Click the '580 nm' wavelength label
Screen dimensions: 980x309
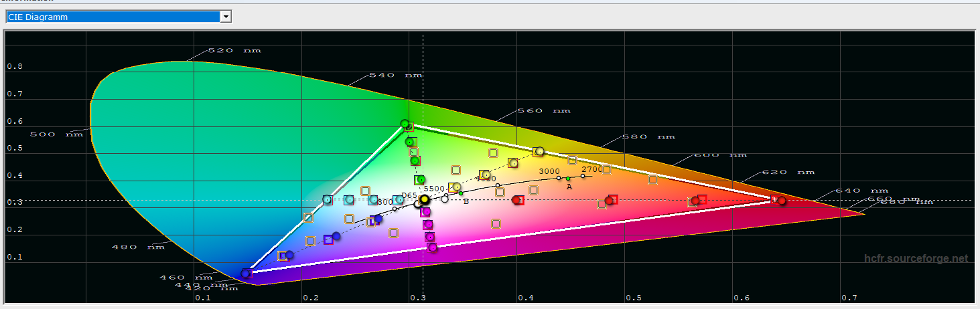click(648, 136)
